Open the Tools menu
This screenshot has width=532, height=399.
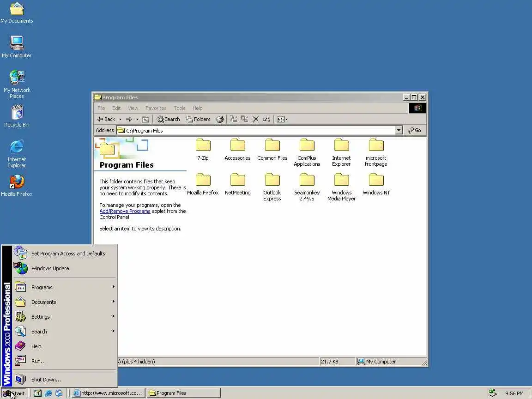180,108
